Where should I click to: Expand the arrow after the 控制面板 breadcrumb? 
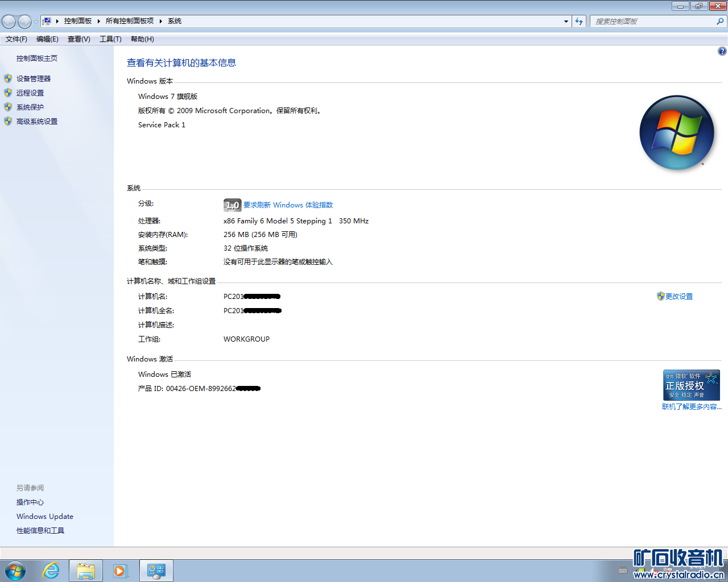[98, 21]
